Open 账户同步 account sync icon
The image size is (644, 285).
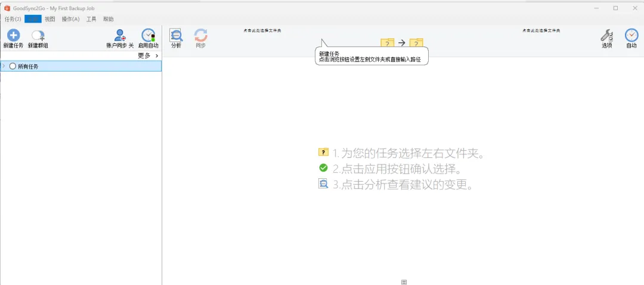tap(120, 35)
